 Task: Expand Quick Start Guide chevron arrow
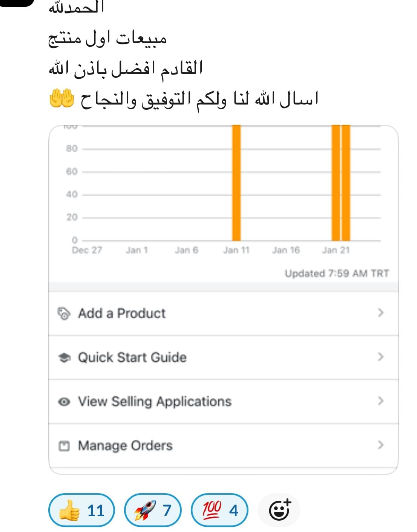[x=380, y=357]
